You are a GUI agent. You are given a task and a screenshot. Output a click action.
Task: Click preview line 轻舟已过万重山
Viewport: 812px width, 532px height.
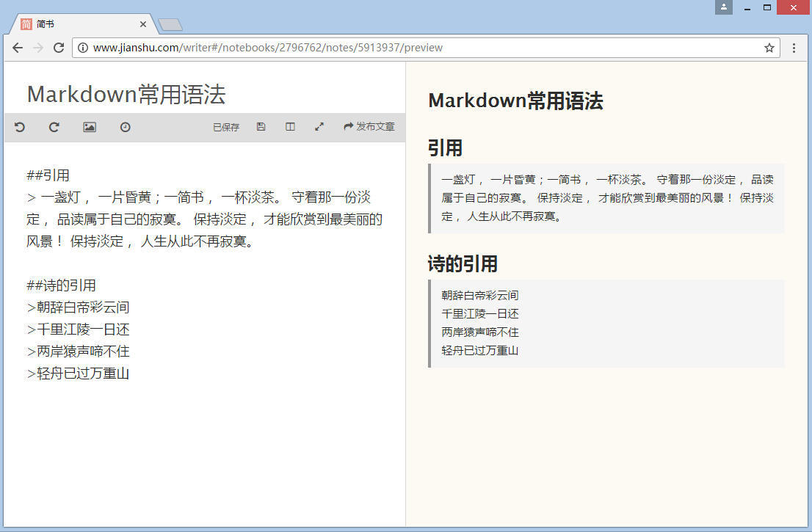click(x=480, y=350)
